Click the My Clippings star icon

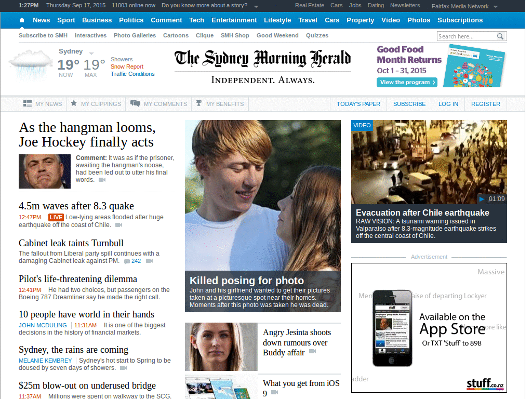coord(74,103)
